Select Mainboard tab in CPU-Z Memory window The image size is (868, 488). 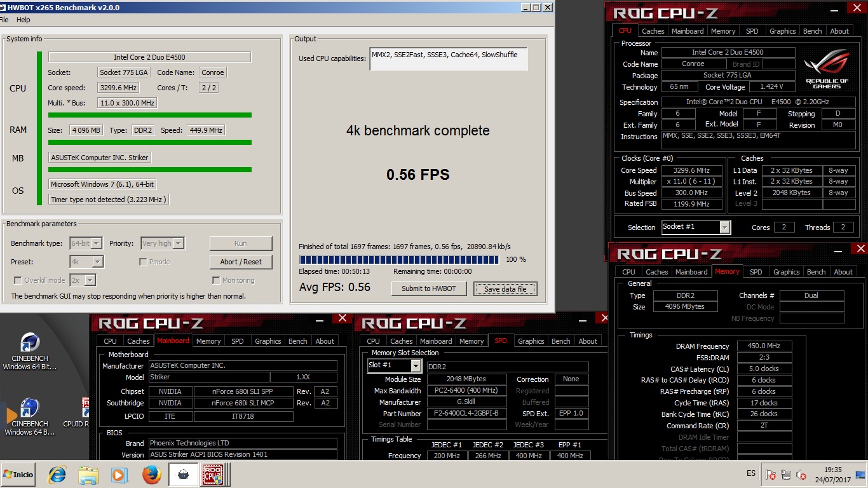[x=691, y=272]
